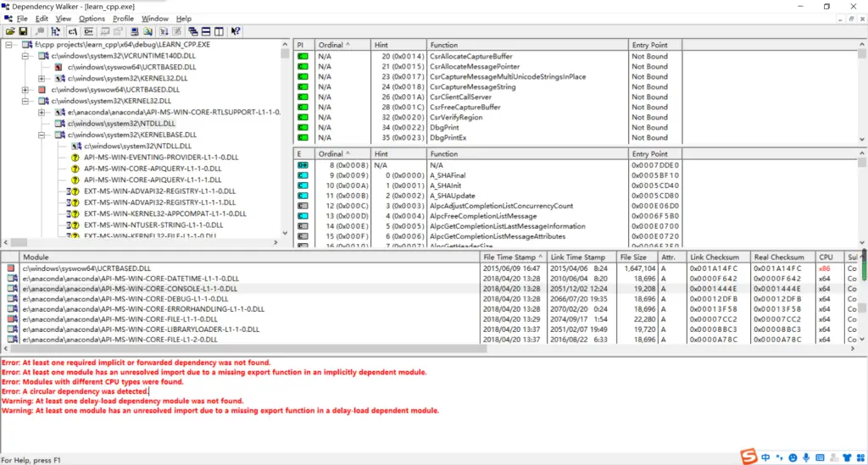
Task: Toggle the Auto Expand toolbar icon
Action: point(55,31)
